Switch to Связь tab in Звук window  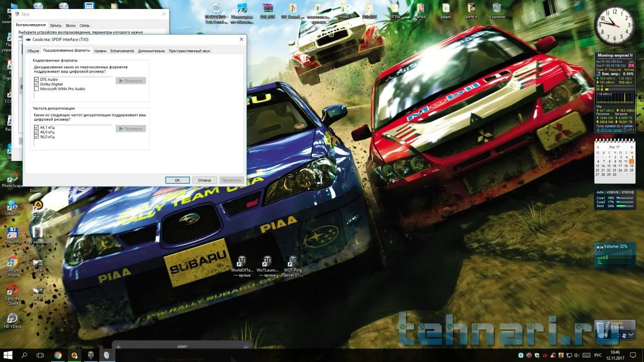point(85,25)
